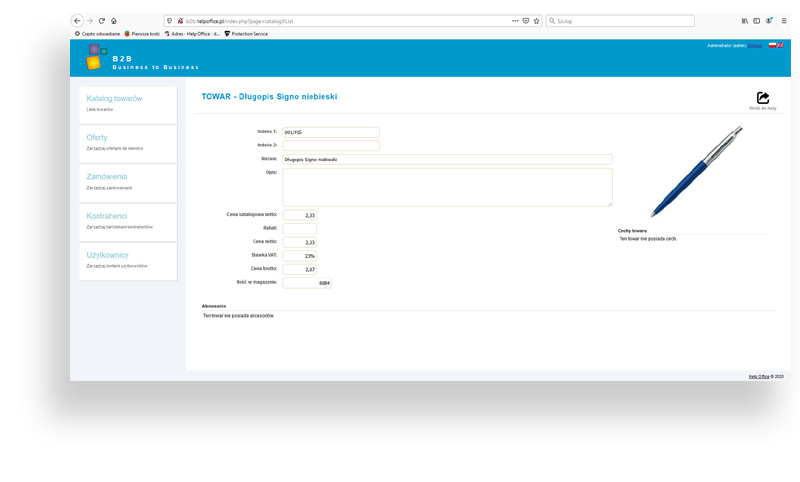Click the B2B colored squares logo
Viewport: 800px width, 482px height.
(x=96, y=57)
